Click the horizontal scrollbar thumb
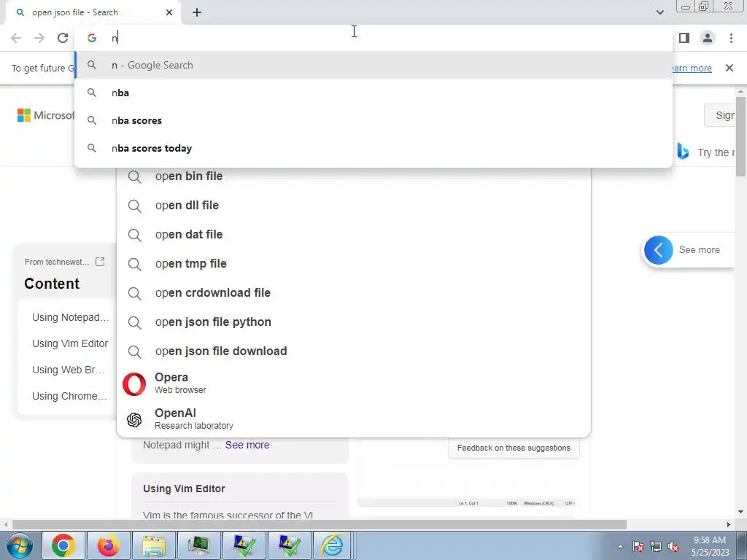The width and height of the screenshot is (747, 560). click(320, 524)
